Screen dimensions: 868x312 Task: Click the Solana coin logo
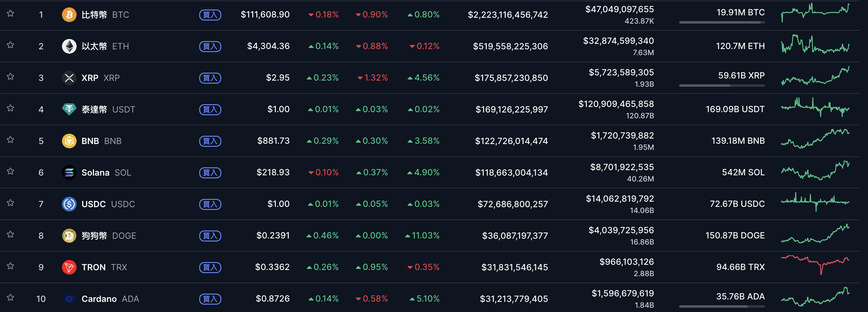click(69, 173)
